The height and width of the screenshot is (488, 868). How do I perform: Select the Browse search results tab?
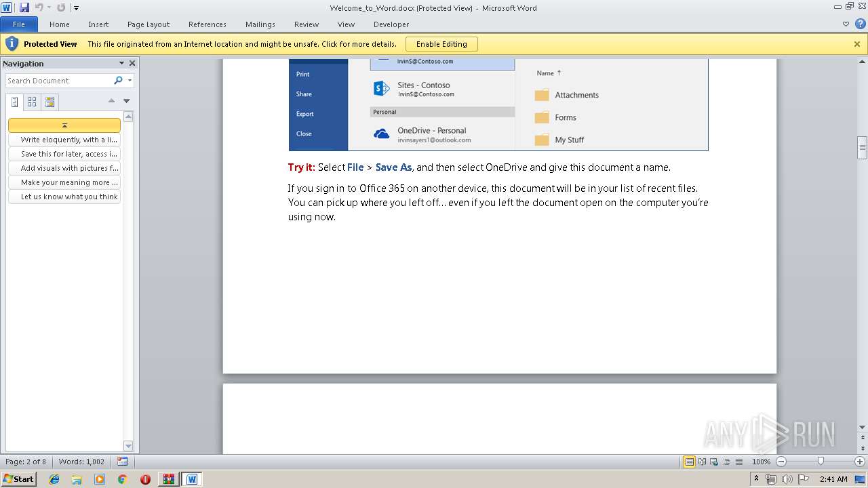click(x=50, y=102)
